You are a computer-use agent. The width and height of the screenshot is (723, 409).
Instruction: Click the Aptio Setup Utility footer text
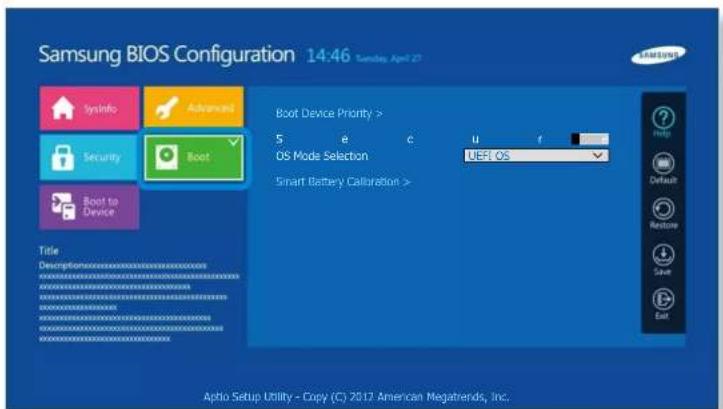[356, 397]
